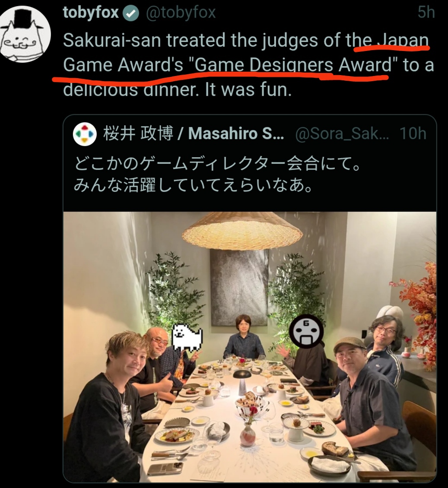The height and width of the screenshot is (488, 448).
Task: Click the tobyfox display name
Action: tap(91, 13)
